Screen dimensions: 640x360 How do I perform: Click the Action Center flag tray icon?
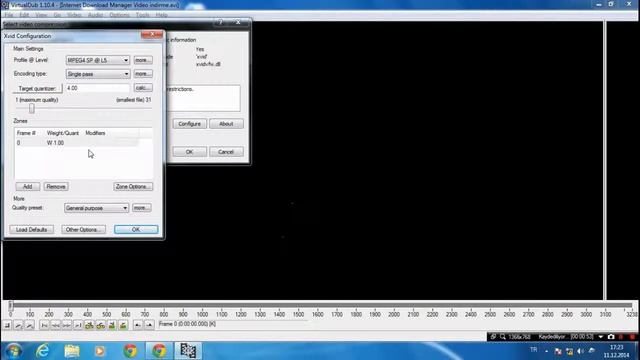pos(558,351)
